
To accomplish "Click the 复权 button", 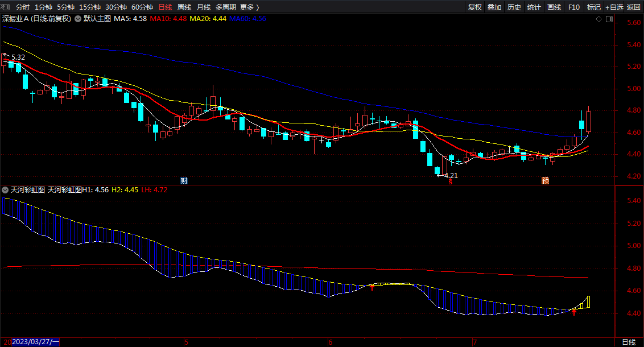I will (x=475, y=7).
